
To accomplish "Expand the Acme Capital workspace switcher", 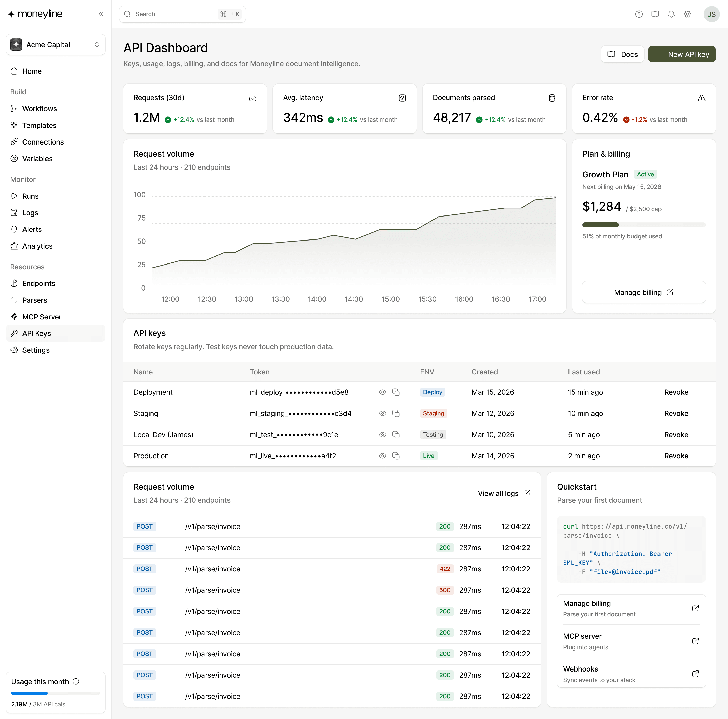I will (55, 44).
